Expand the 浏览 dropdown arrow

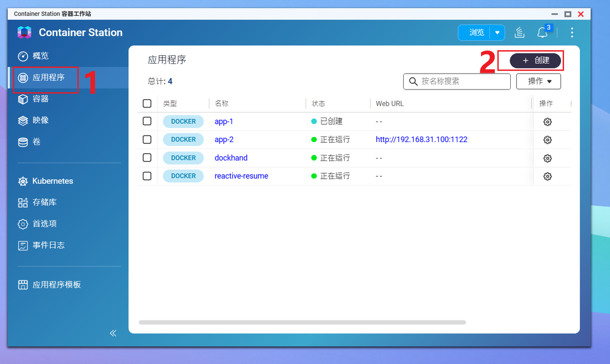(497, 33)
